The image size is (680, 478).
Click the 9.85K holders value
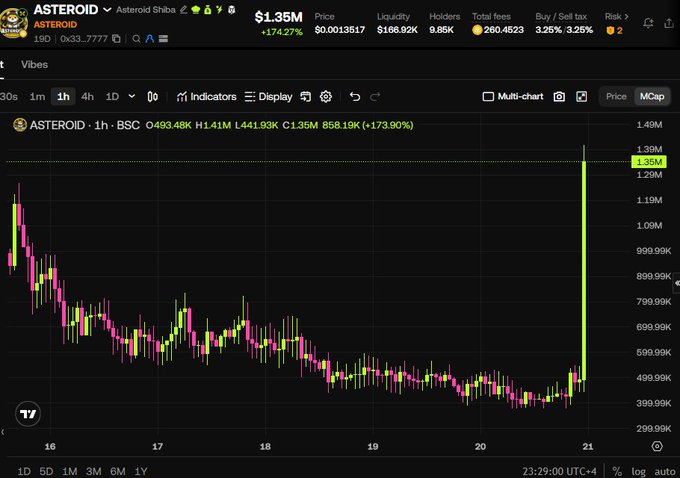[441, 29]
